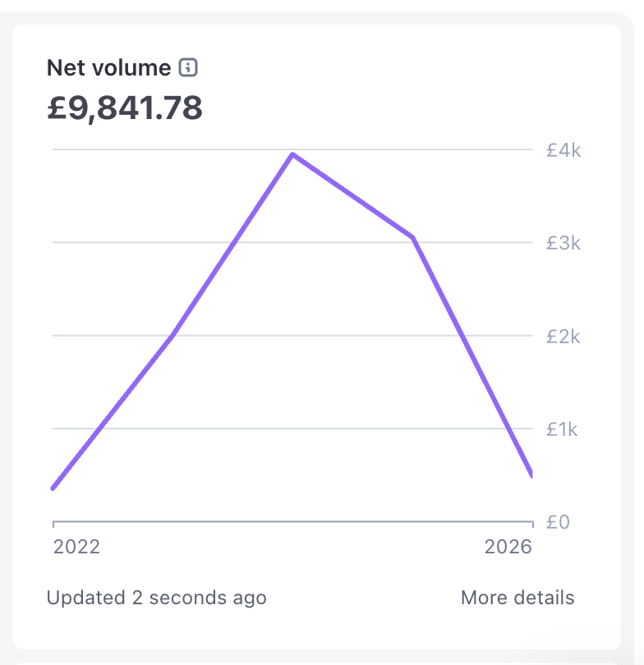This screenshot has height=665, width=644.
Task: Select the £9,841.78 total amount
Action: [125, 108]
